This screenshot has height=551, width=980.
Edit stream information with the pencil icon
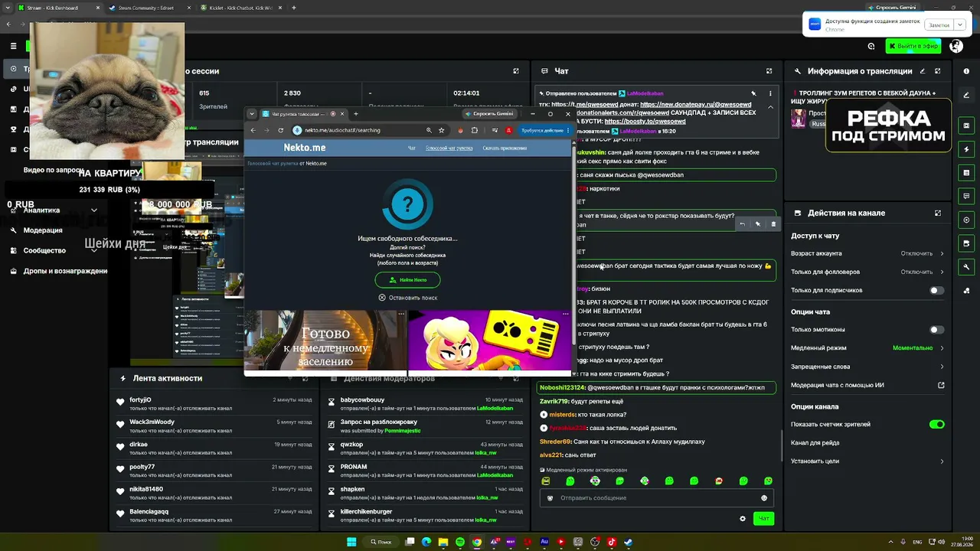pos(922,71)
